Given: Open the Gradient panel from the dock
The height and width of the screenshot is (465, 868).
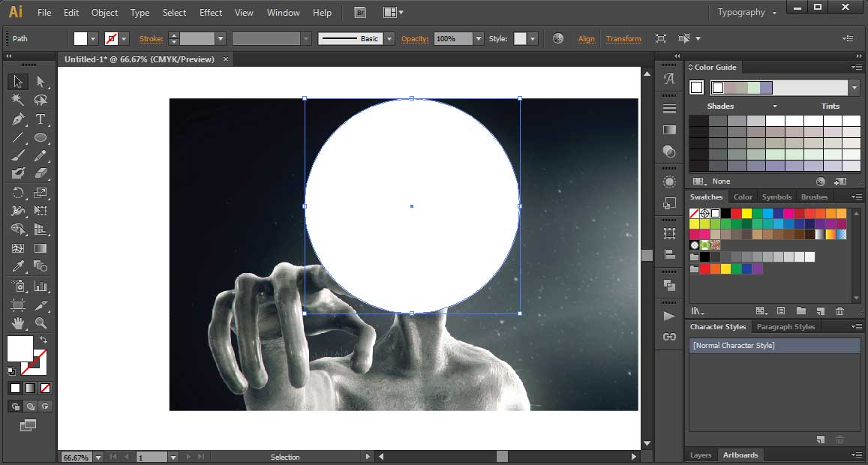Looking at the screenshot, I should point(668,129).
